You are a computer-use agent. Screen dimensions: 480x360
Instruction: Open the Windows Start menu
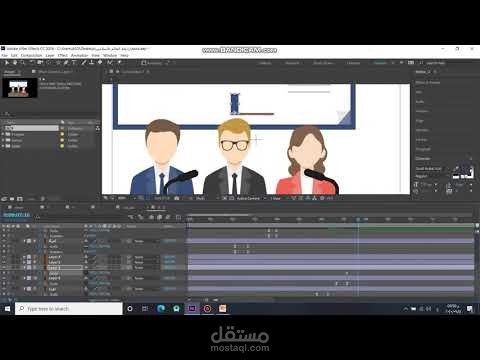click(x=7, y=309)
